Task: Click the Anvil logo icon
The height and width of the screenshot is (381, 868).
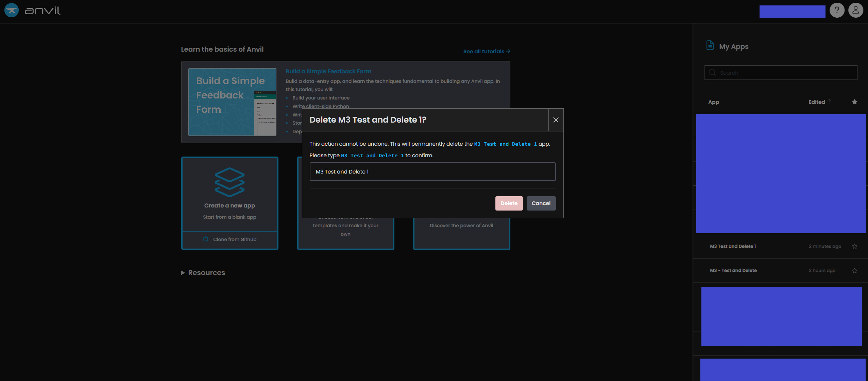Action: (x=12, y=10)
